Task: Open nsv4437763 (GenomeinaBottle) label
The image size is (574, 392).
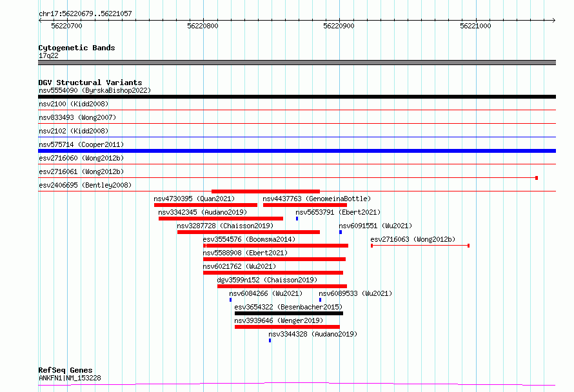Action: (x=317, y=199)
